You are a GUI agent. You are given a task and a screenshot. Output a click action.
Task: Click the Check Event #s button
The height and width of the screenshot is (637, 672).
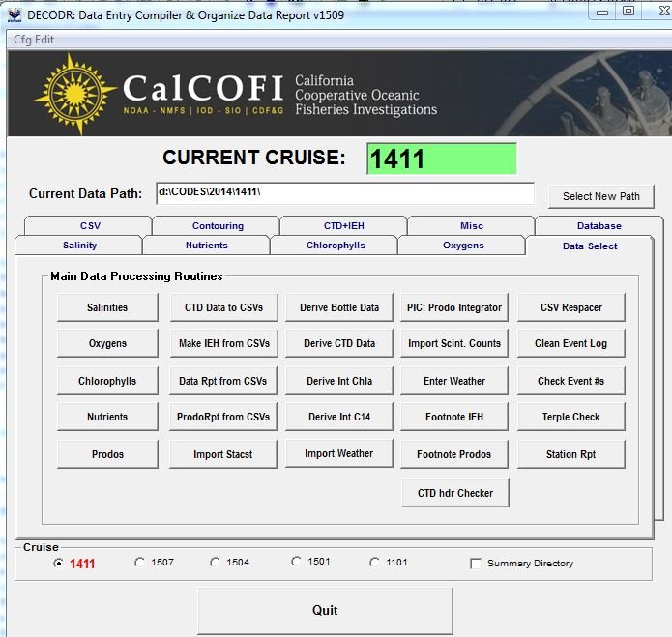pyautogui.click(x=571, y=381)
